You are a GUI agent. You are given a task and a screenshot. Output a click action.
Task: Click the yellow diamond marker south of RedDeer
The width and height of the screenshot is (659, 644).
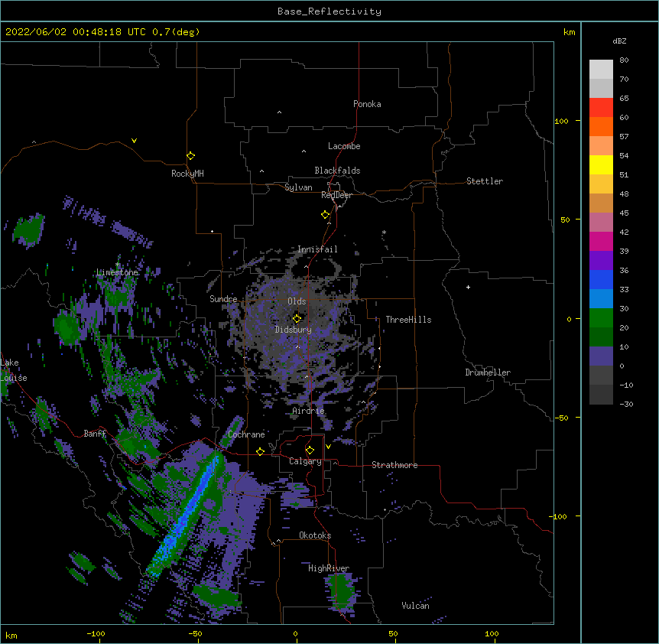[326, 215]
